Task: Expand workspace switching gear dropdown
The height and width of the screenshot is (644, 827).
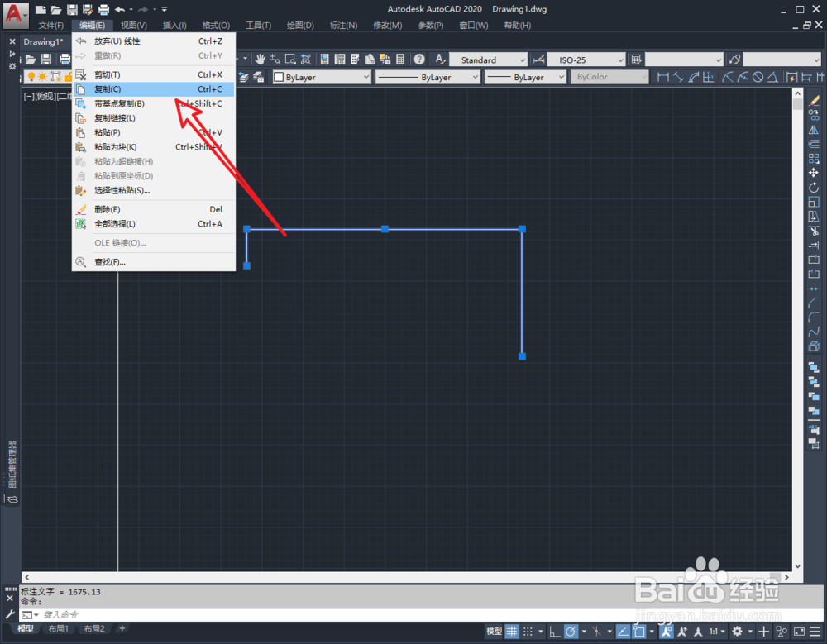Action: 751,632
